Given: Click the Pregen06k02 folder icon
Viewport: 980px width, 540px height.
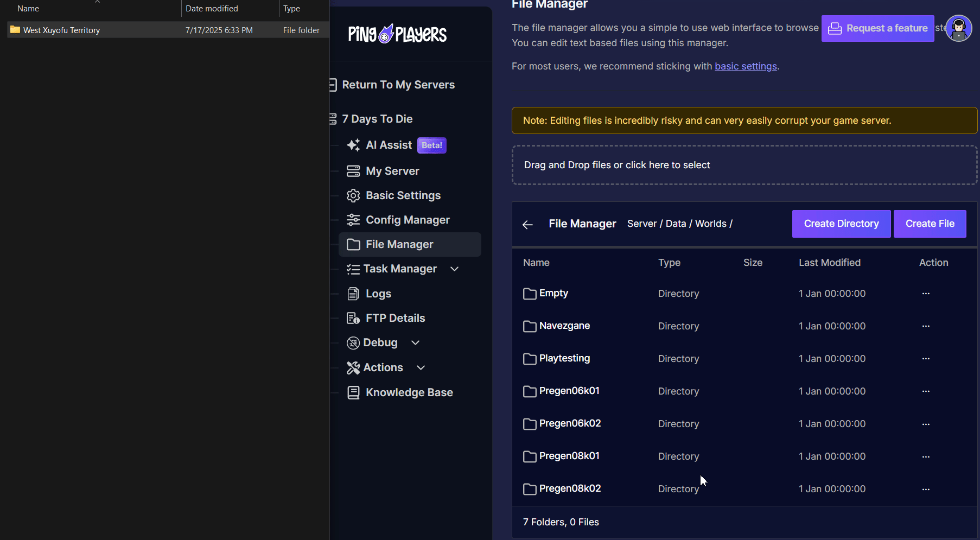Looking at the screenshot, I should [530, 424].
